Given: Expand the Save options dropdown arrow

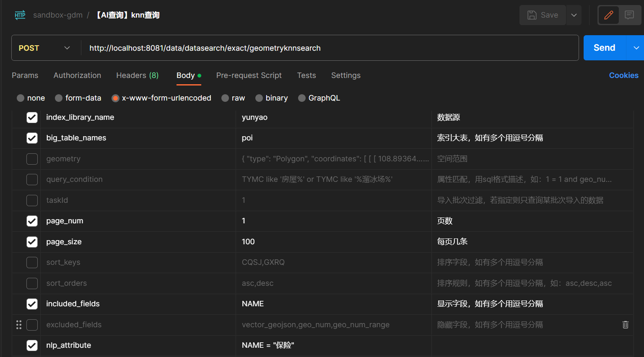Looking at the screenshot, I should coord(574,15).
